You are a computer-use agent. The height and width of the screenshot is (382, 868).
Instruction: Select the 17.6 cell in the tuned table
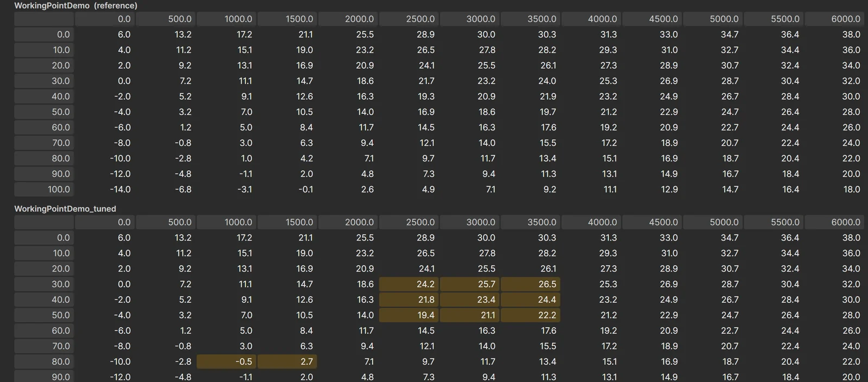point(531,331)
